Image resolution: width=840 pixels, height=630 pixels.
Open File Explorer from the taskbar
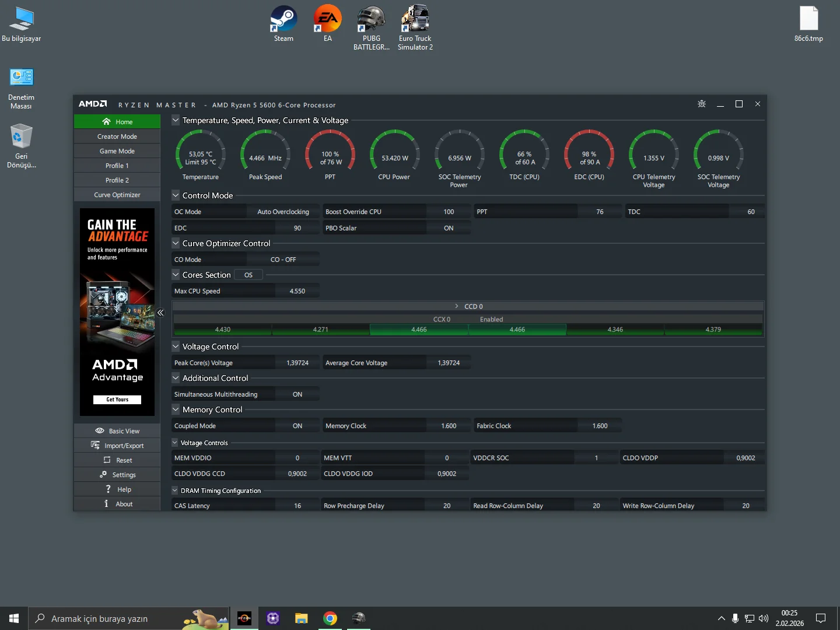[x=301, y=618]
